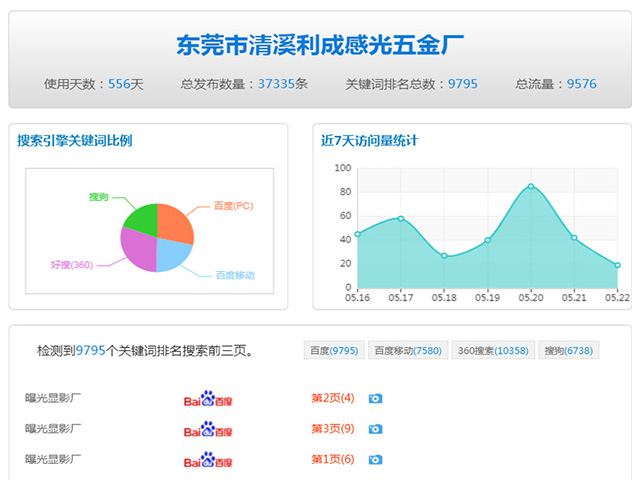640x480 pixels.
Task: Click the 搜狗 pie legend label
Action: (99, 197)
